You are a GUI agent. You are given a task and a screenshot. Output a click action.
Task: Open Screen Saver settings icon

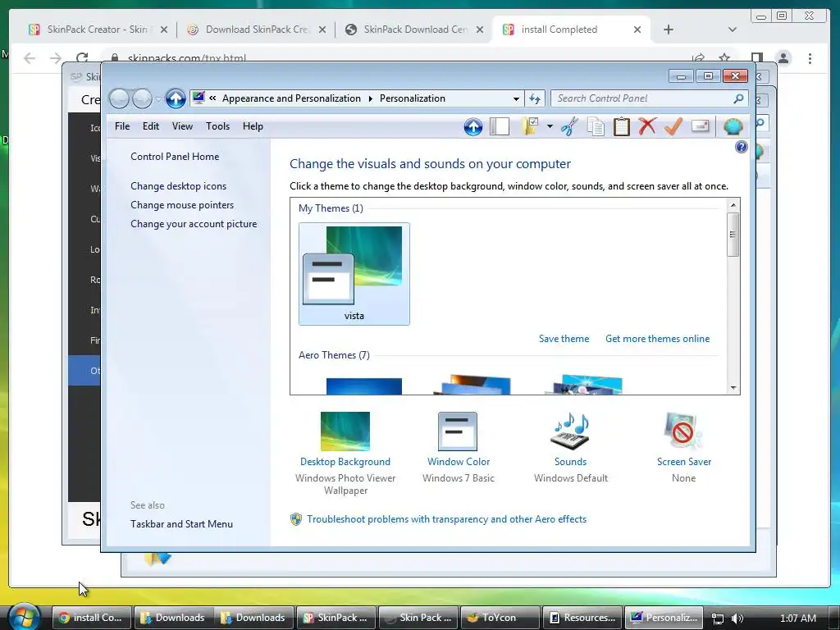pos(683,431)
